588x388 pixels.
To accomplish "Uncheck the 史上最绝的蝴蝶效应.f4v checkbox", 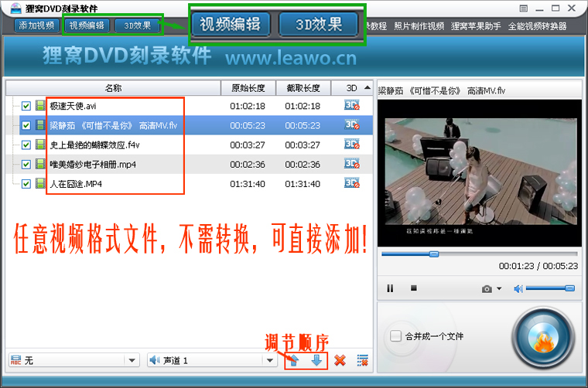I will 26,145.
